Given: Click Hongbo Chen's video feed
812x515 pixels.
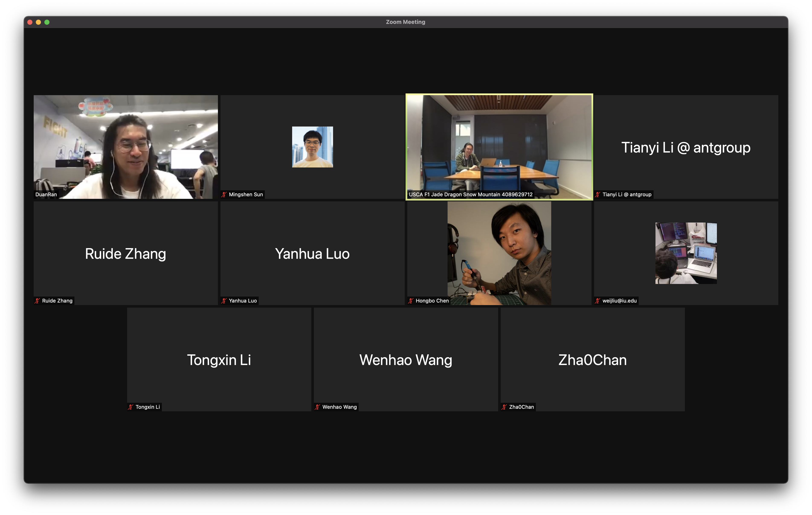Looking at the screenshot, I should click(500, 253).
